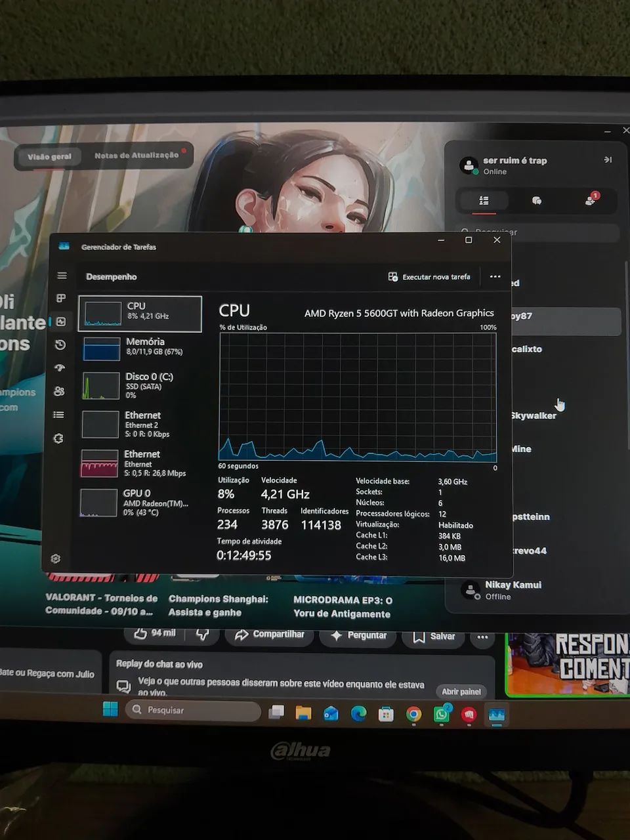The width and height of the screenshot is (630, 840).
Task: Open the Services icon in sidebar
Action: pyautogui.click(x=58, y=438)
